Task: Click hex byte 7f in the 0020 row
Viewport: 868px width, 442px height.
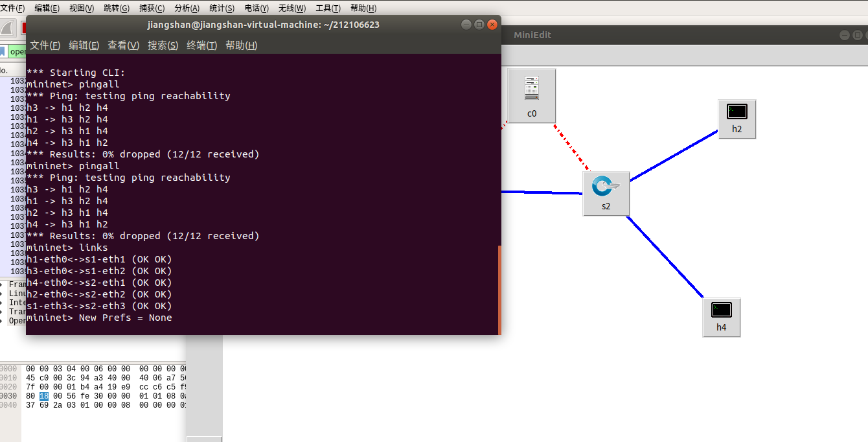Action: pyautogui.click(x=30, y=387)
